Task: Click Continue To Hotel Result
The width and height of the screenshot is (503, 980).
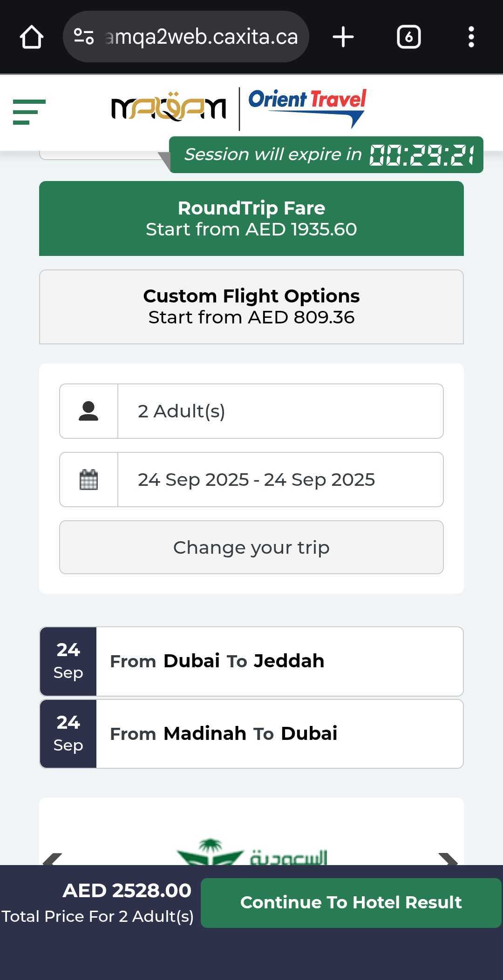Action: pyautogui.click(x=351, y=903)
